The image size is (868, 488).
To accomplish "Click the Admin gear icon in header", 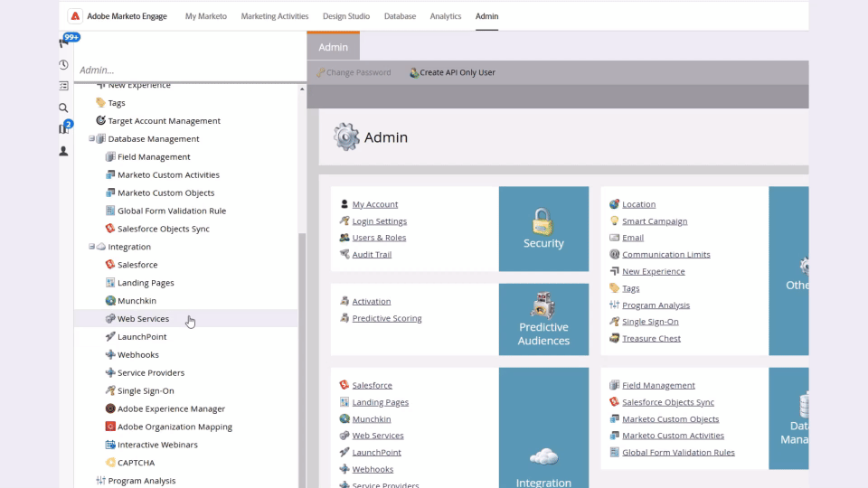I will click(346, 136).
